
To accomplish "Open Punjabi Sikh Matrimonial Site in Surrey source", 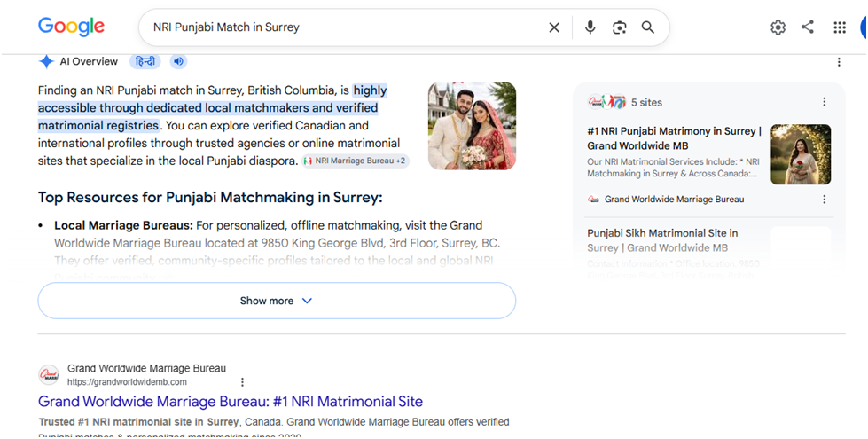I will tap(662, 240).
